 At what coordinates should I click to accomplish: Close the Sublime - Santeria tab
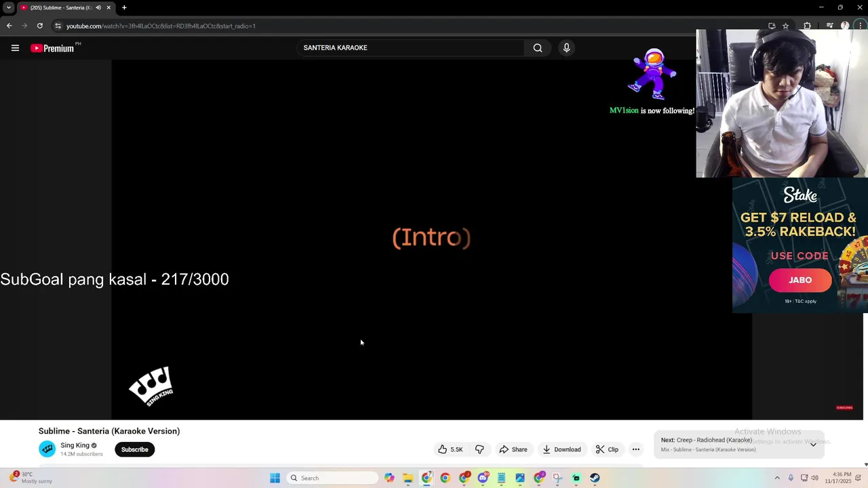click(108, 7)
